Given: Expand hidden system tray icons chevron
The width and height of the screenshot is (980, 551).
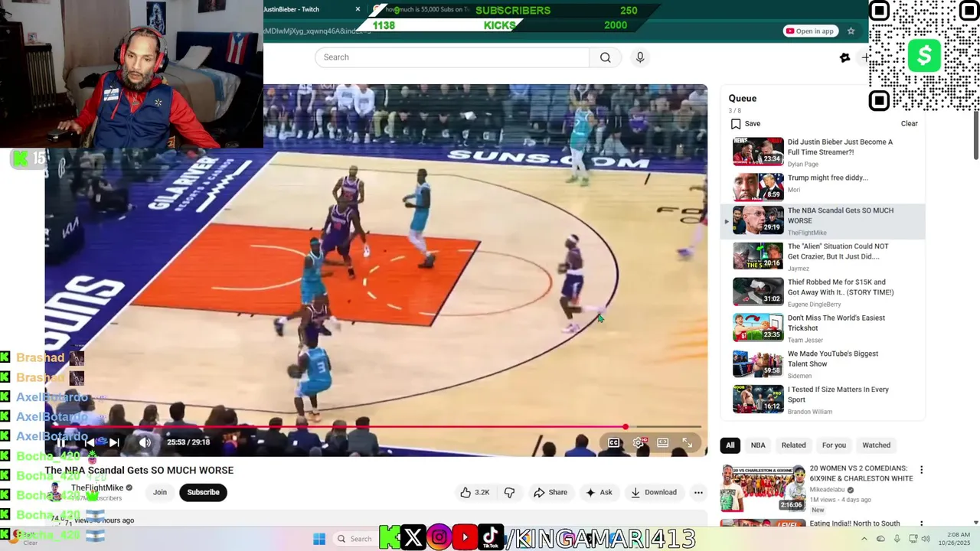Looking at the screenshot, I should (x=864, y=539).
